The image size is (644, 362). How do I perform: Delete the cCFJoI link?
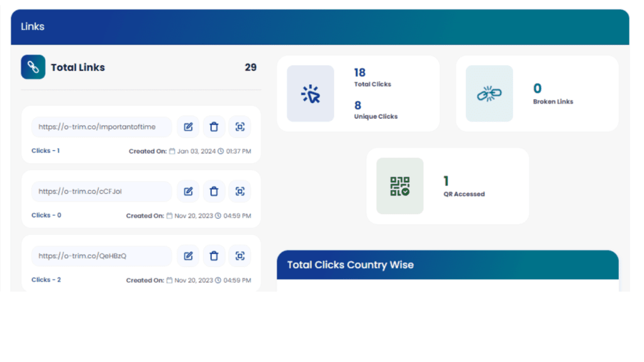tap(214, 191)
